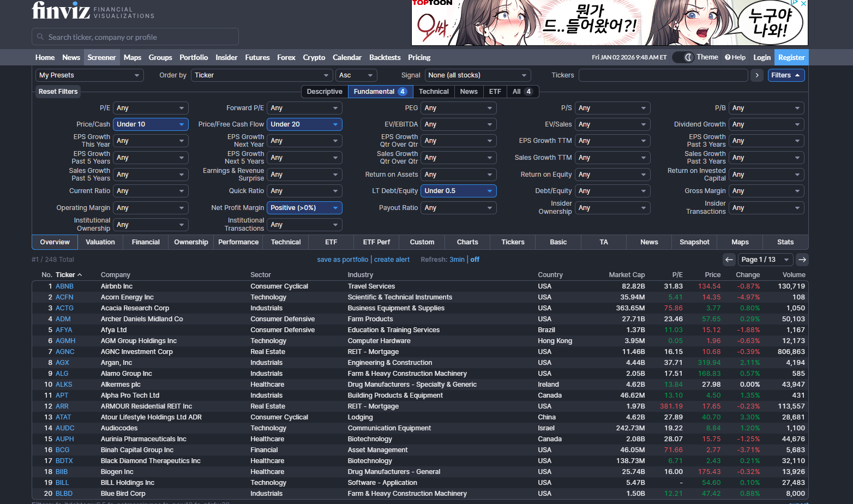Switch to the All filter tab
The height and width of the screenshot is (504, 853).
pyautogui.click(x=522, y=92)
